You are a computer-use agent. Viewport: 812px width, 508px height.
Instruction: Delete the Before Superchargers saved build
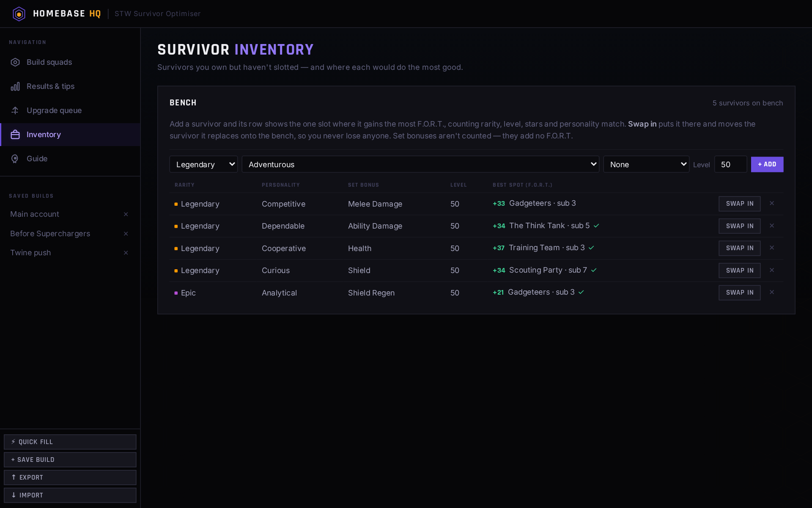pos(126,234)
